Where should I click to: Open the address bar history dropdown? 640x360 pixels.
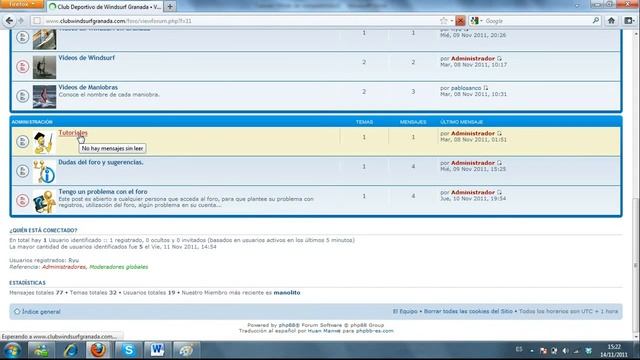pos(452,21)
